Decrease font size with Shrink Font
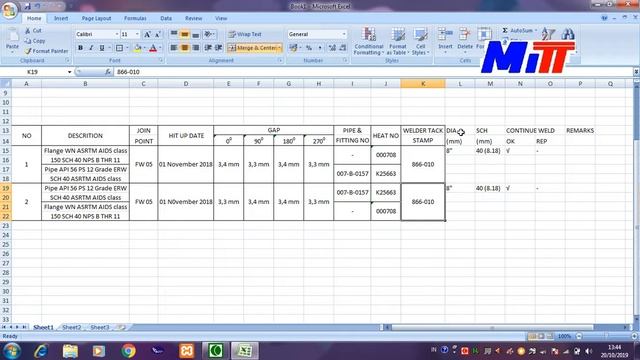 click(x=158, y=34)
